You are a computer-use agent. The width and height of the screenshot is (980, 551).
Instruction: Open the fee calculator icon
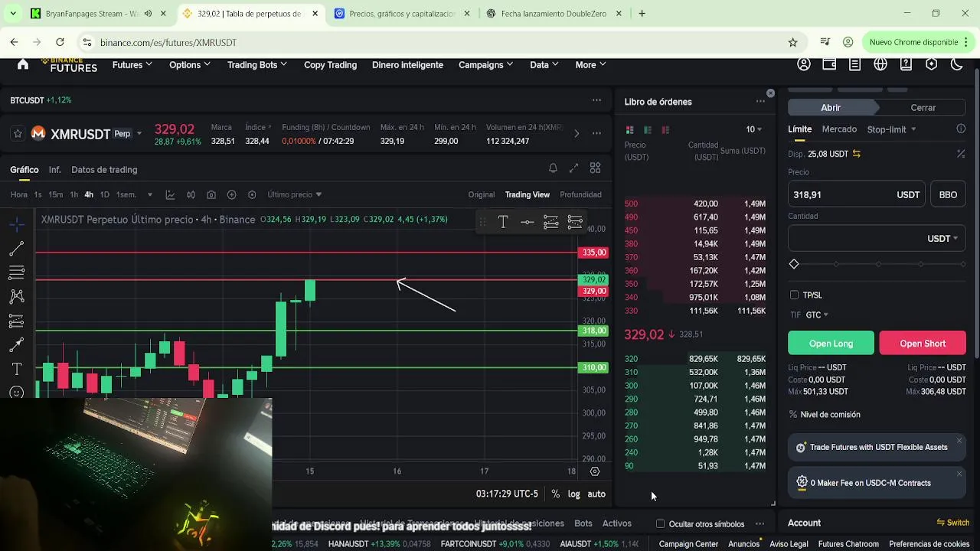961,154
